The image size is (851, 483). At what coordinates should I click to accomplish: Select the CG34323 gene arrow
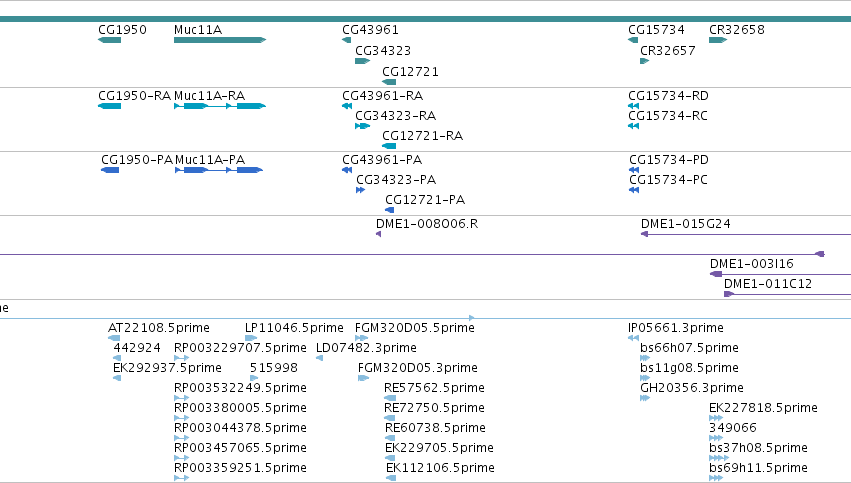point(363,61)
